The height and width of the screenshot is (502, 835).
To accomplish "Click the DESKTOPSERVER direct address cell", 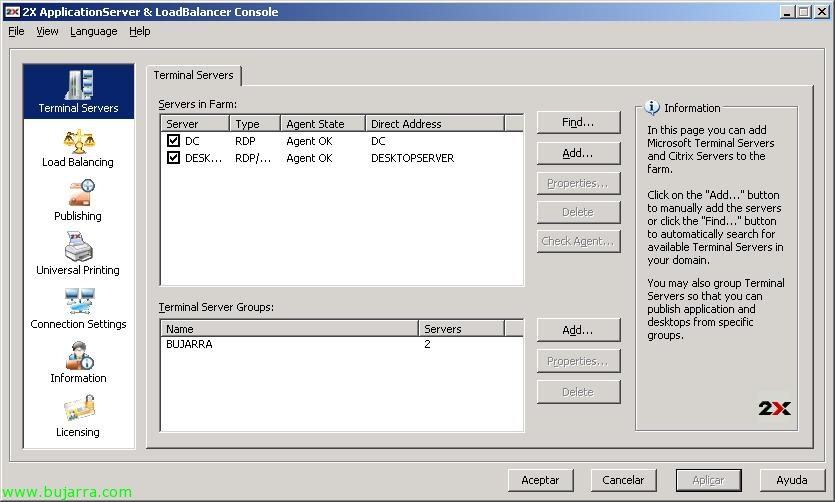I will (x=413, y=158).
